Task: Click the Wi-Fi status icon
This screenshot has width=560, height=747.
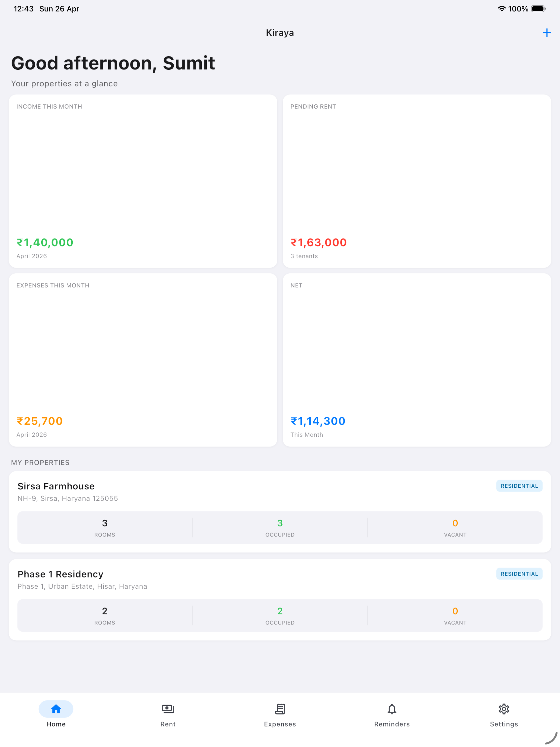Action: [501, 9]
